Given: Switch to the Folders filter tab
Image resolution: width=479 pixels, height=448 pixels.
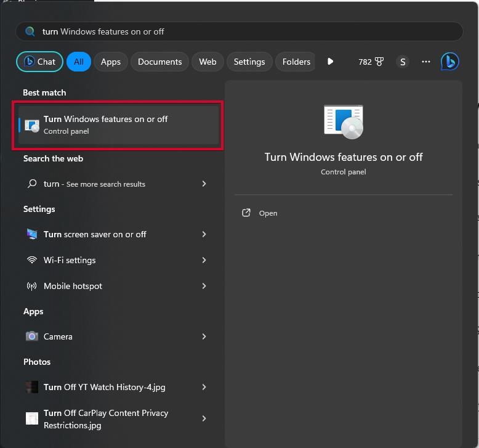Looking at the screenshot, I should point(296,62).
